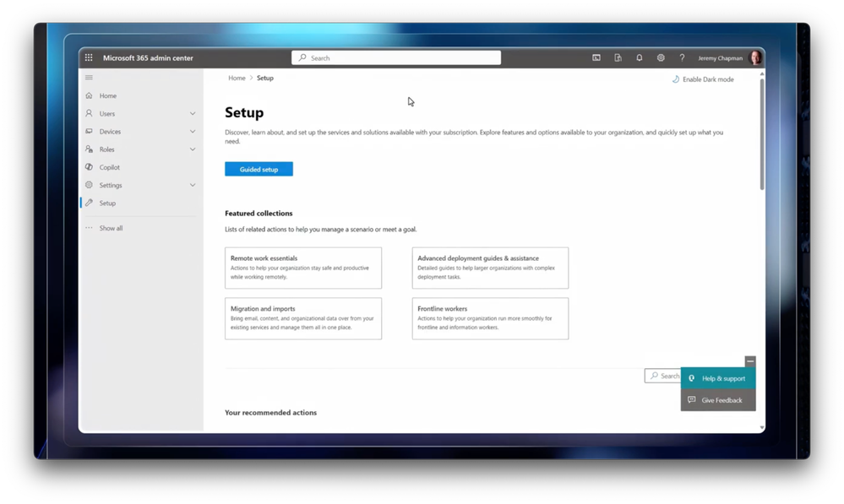Click the document icon left of the bell
Viewport: 844px width, 504px height.
pyautogui.click(x=618, y=57)
